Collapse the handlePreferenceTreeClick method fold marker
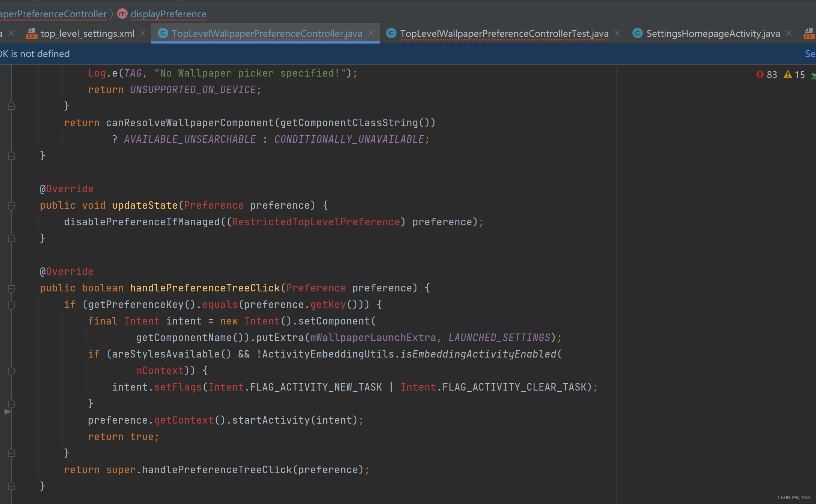The height and width of the screenshot is (504, 816). [x=11, y=288]
